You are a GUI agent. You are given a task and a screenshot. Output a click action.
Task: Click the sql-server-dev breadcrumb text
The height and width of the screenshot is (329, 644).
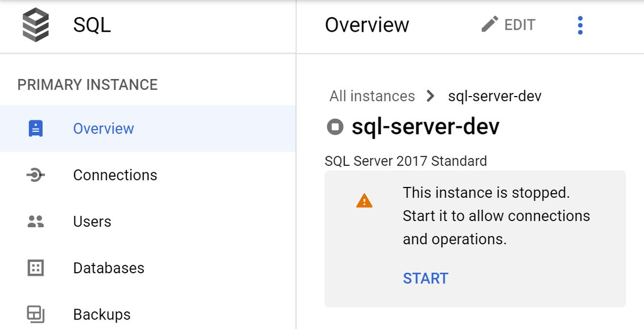(x=495, y=96)
